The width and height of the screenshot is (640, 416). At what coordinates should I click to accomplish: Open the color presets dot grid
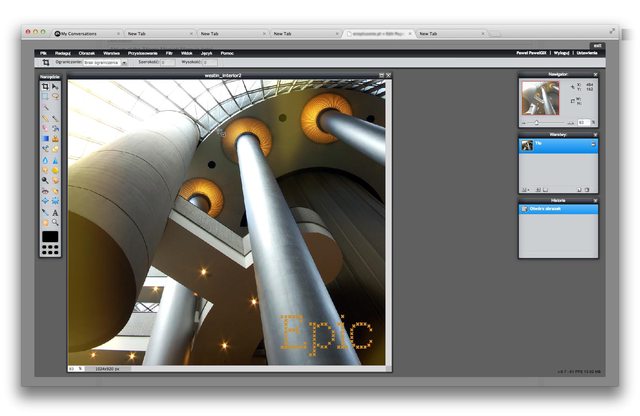click(x=50, y=249)
